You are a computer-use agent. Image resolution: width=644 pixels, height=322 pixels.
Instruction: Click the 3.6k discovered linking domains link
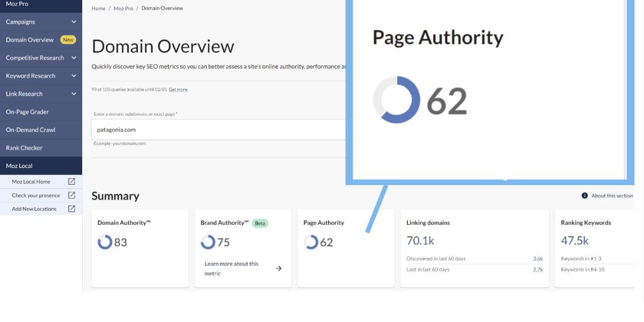539,258
